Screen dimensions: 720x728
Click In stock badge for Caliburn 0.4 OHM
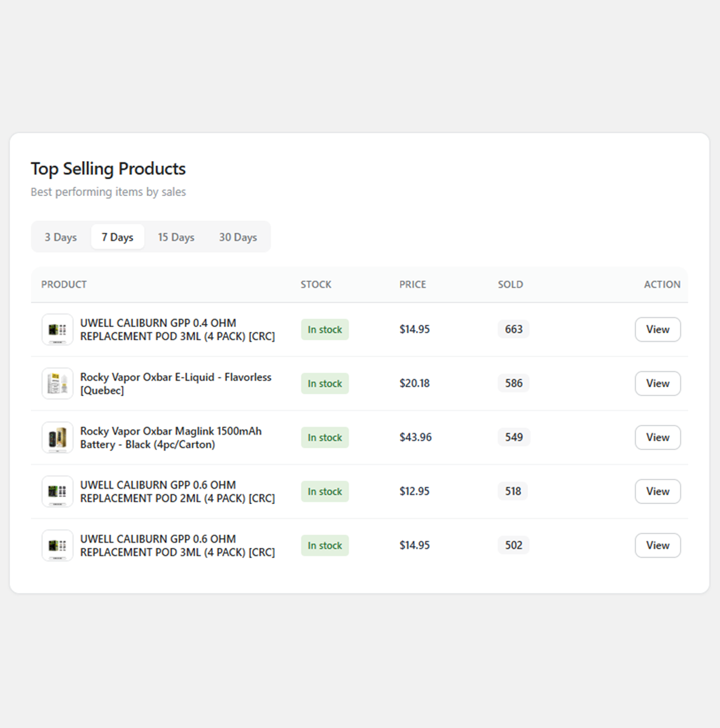[325, 330]
